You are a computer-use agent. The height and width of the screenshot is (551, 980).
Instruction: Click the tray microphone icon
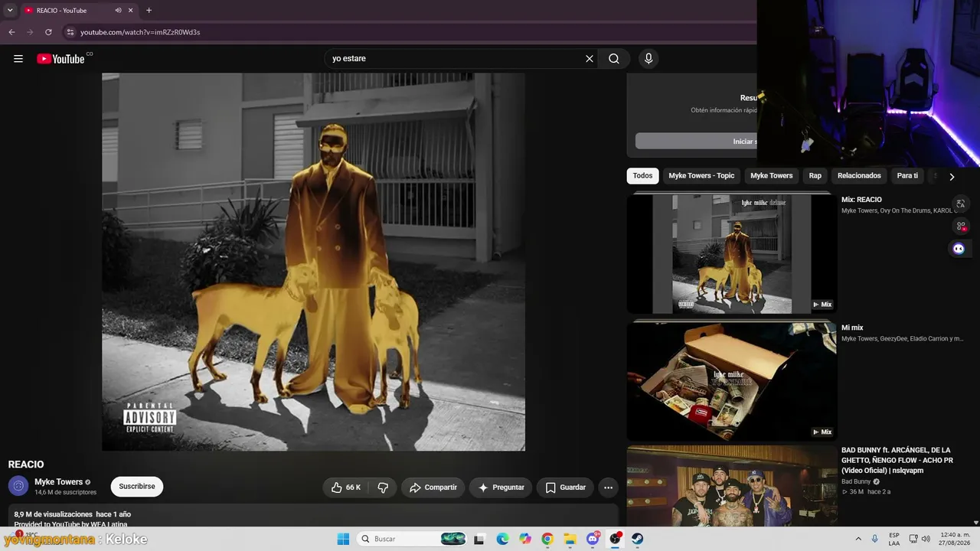click(x=875, y=539)
